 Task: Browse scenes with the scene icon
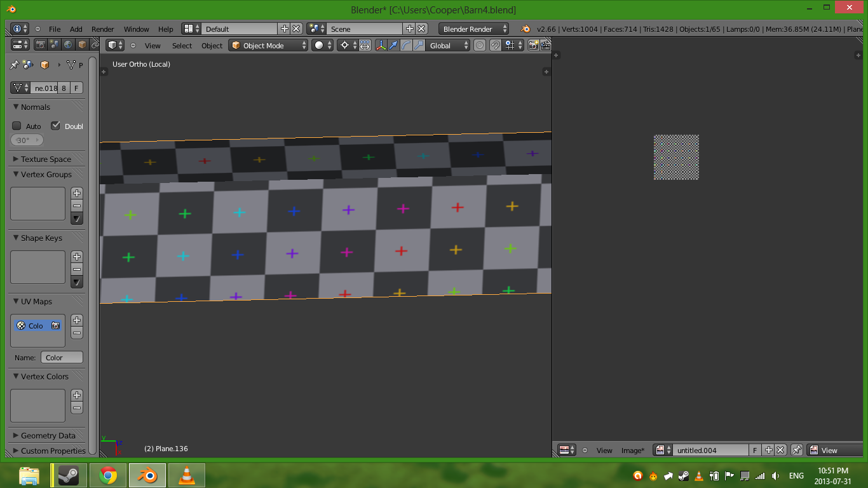316,29
